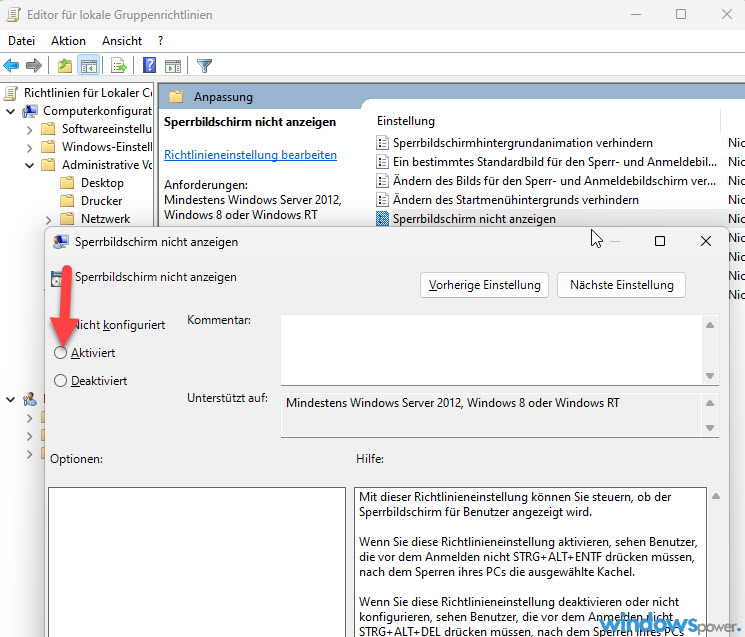Select Sperrbildschirmhintergrundanimation verhindern row text

coord(523,143)
